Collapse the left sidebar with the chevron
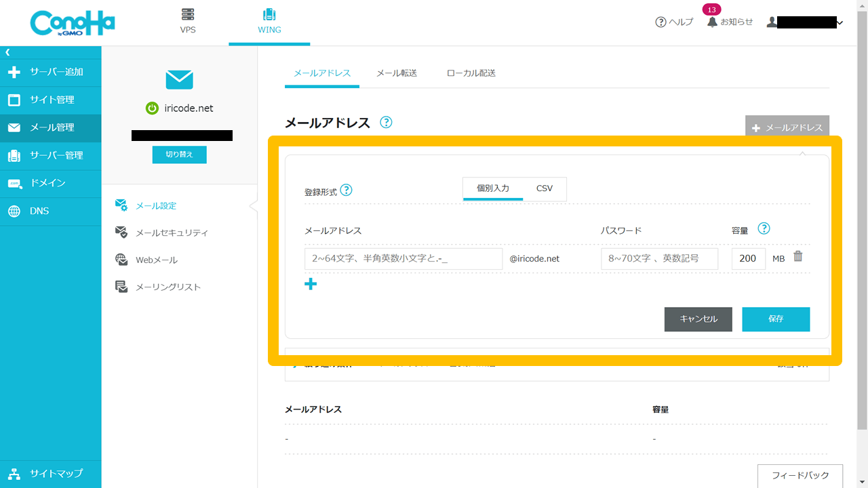The width and height of the screenshot is (868, 488). pyautogui.click(x=8, y=52)
